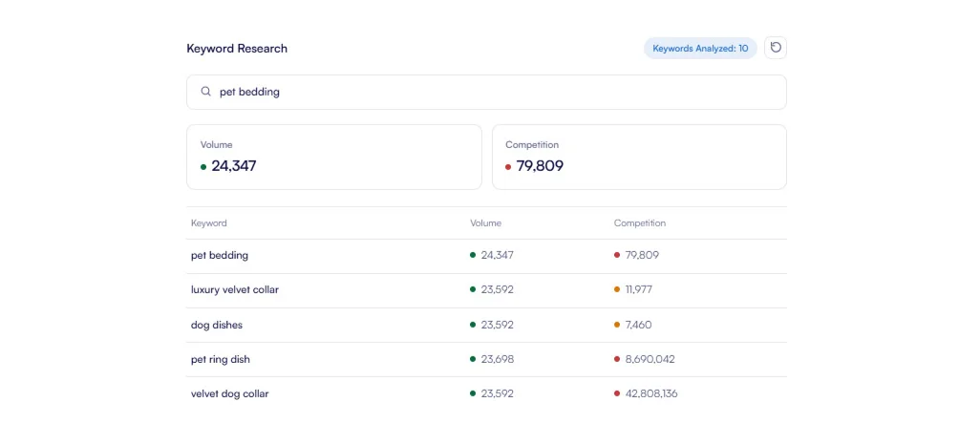Image resolution: width=980 pixels, height=445 pixels.
Task: Click competition 79,809 in pet bedding row
Action: (642, 255)
